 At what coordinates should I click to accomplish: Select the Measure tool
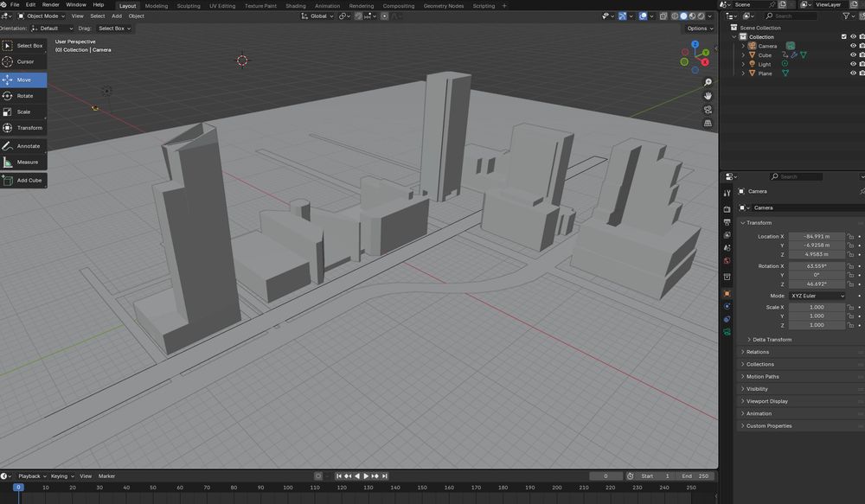click(x=23, y=163)
